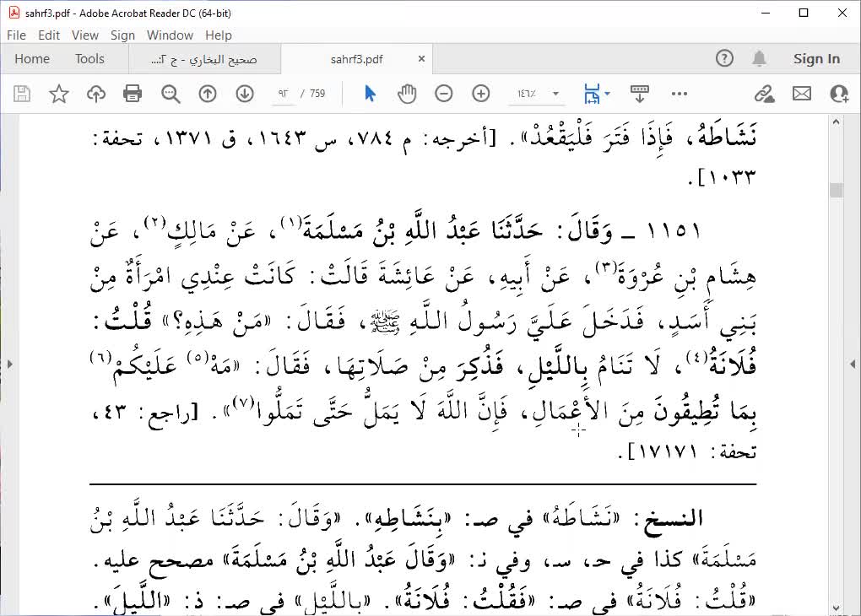Click the page number input field

pos(284,94)
